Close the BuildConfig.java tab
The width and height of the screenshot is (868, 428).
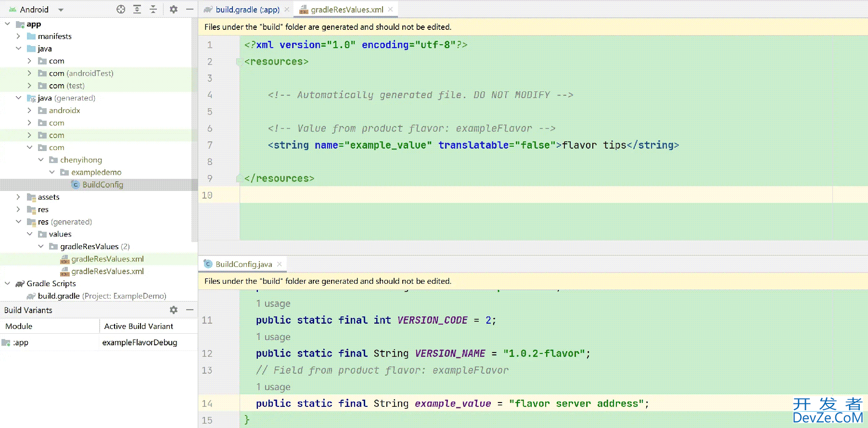(279, 264)
